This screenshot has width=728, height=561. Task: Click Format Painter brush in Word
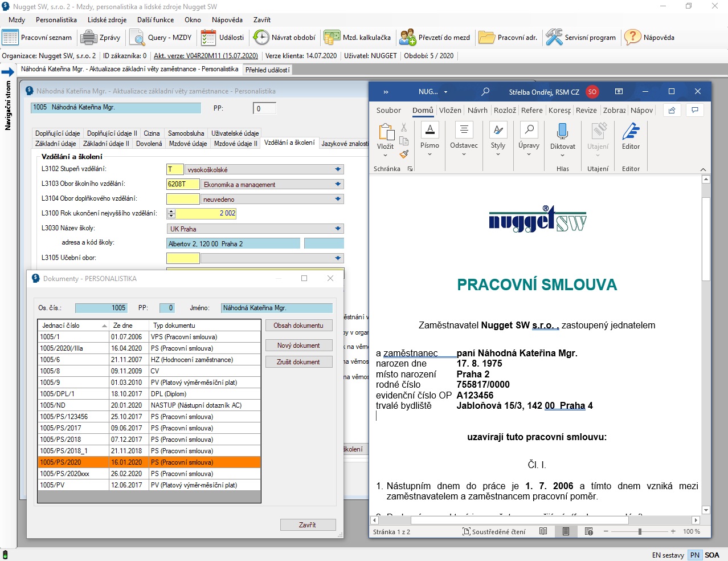[x=404, y=154]
